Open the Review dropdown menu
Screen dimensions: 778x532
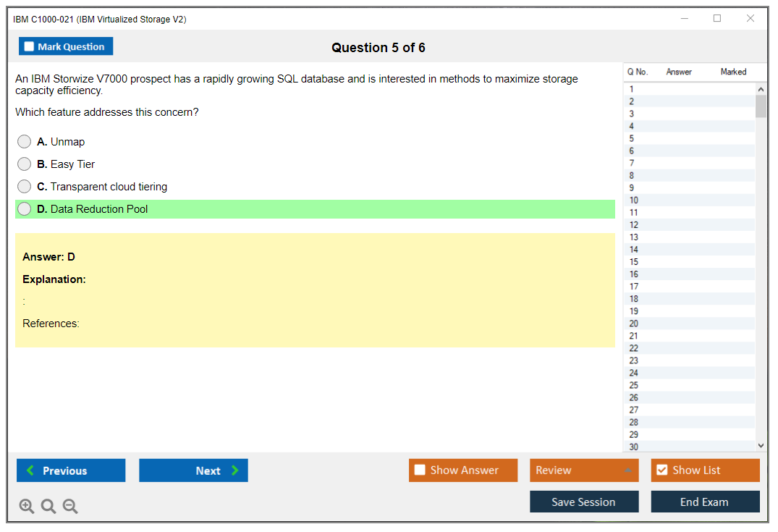click(583, 470)
